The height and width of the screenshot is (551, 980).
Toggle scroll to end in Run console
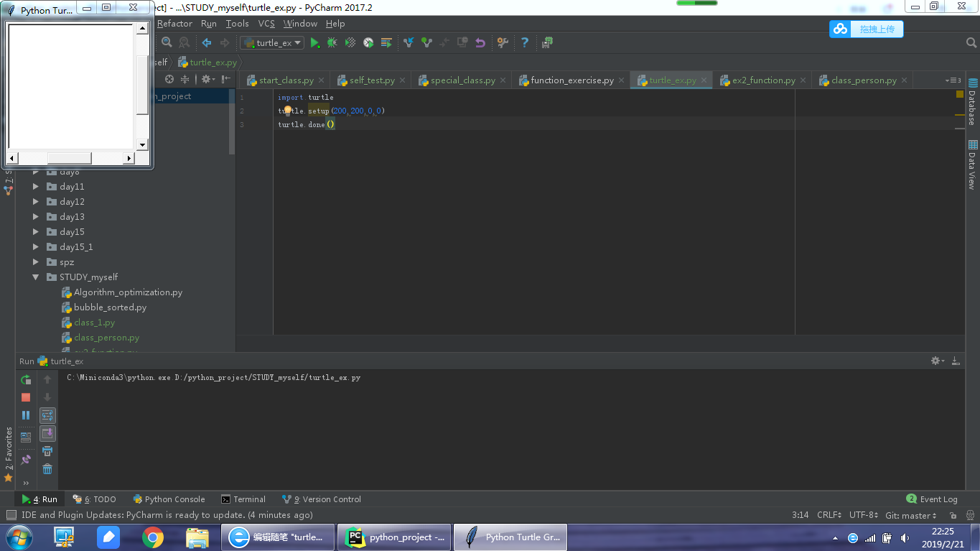point(47,433)
